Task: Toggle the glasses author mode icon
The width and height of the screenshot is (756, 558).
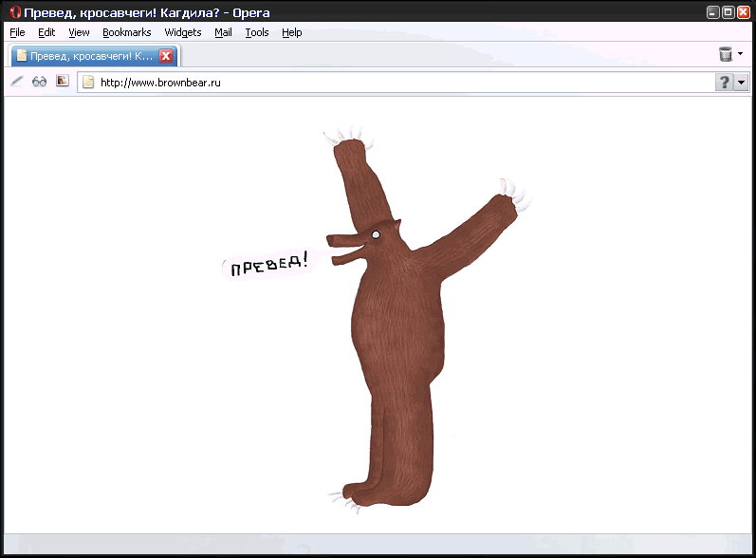Action: click(39, 82)
